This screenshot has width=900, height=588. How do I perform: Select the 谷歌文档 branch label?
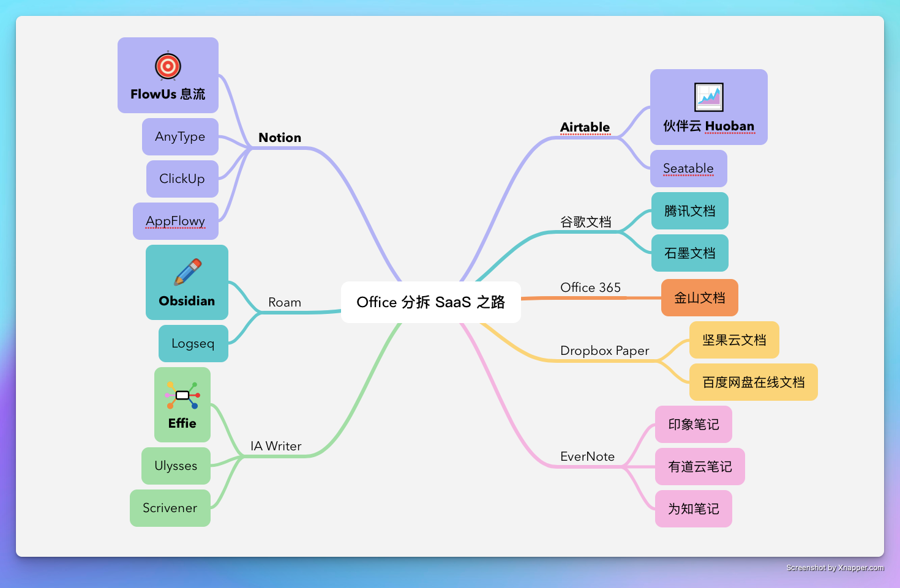(x=586, y=222)
